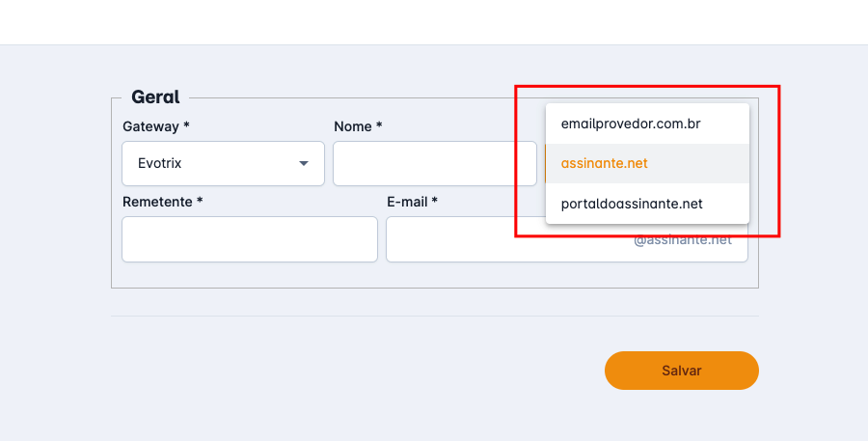Pick portaldoassinante.net in the dropdown list

pos(632,204)
